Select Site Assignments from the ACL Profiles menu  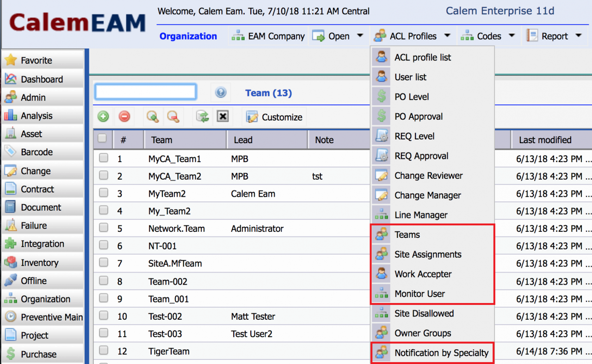pos(428,255)
